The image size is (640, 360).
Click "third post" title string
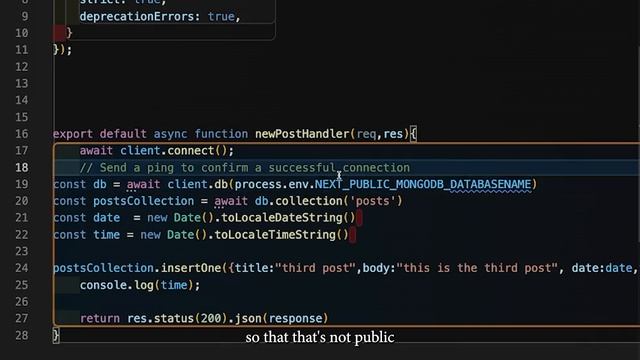[316, 268]
